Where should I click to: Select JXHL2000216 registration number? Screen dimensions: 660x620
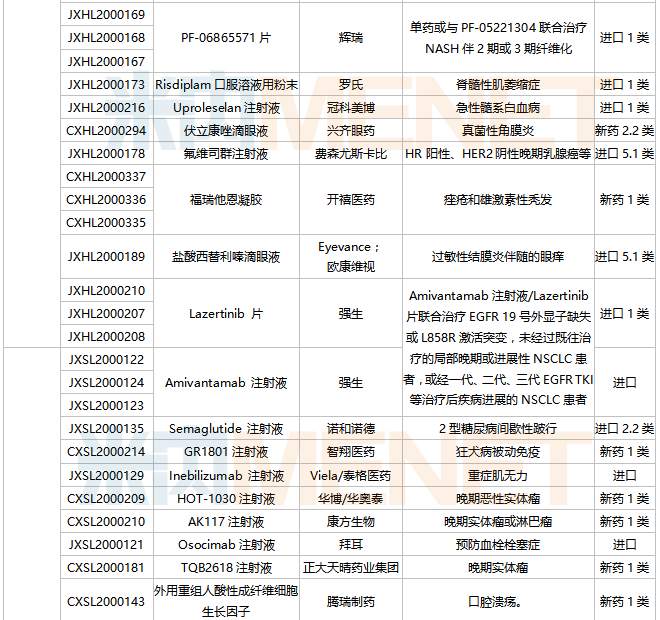tap(106, 108)
